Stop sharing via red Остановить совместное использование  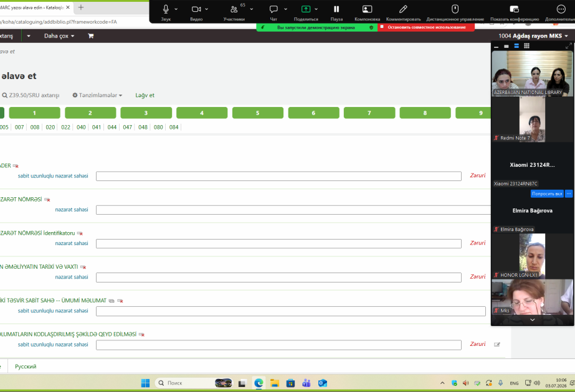[x=426, y=27]
